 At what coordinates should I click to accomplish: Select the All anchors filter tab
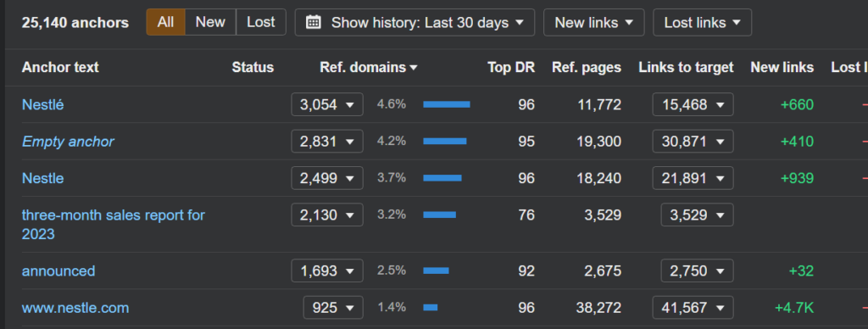coord(165,22)
